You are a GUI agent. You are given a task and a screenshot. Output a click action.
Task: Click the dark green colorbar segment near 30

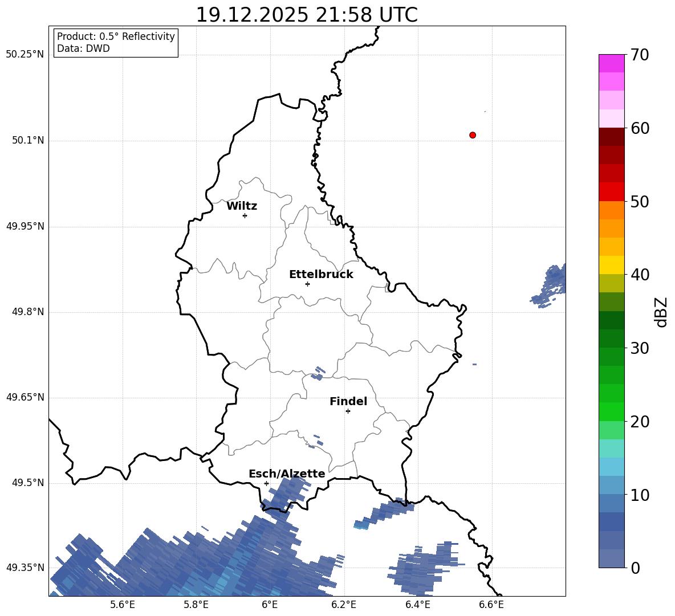point(612,338)
